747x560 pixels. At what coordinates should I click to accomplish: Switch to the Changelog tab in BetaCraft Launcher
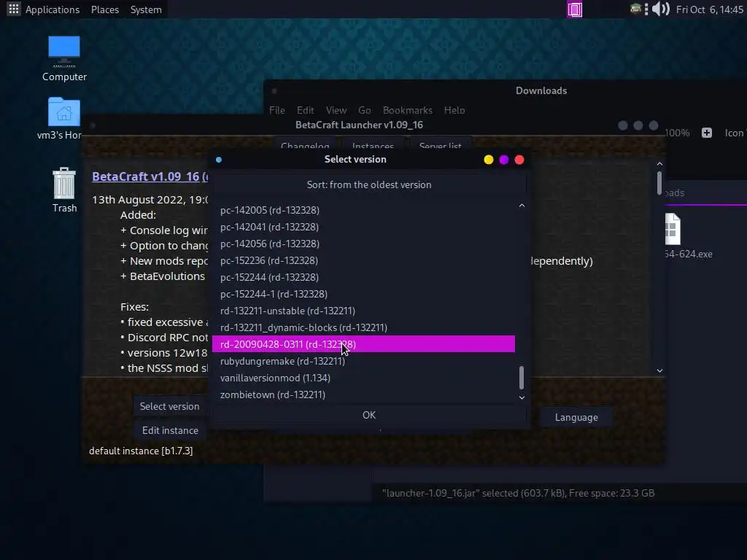coord(305,145)
